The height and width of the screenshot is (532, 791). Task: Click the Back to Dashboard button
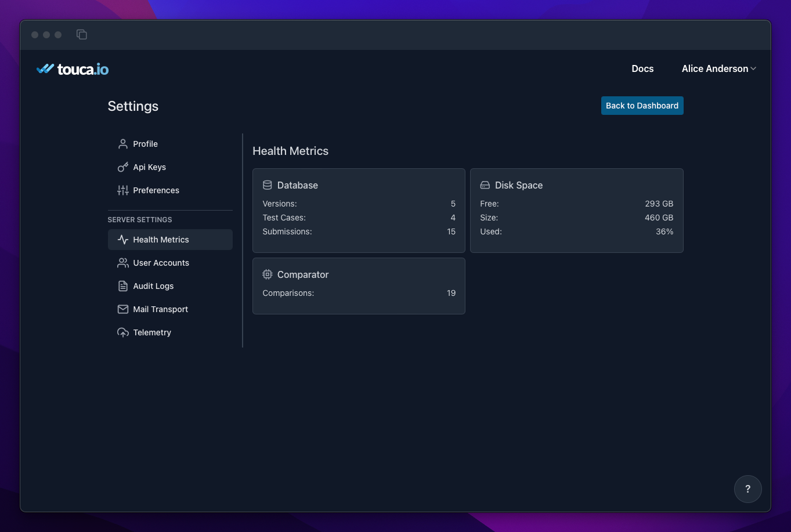tap(642, 106)
